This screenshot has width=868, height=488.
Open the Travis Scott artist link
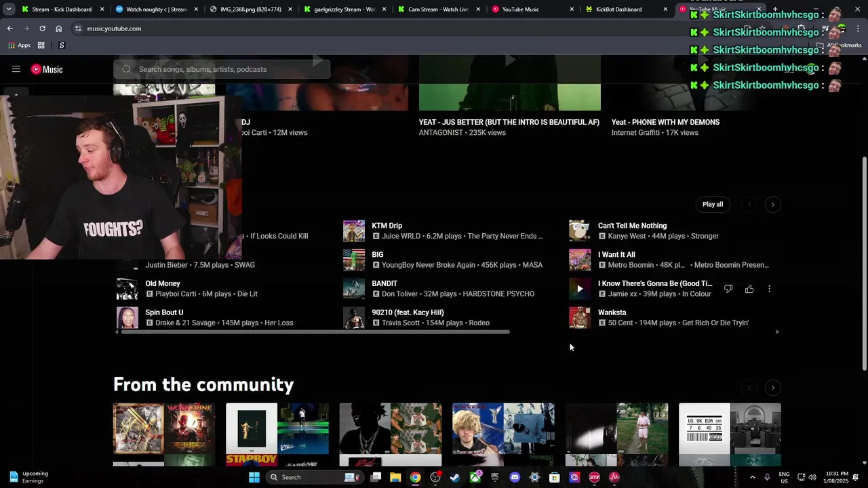[x=401, y=323]
